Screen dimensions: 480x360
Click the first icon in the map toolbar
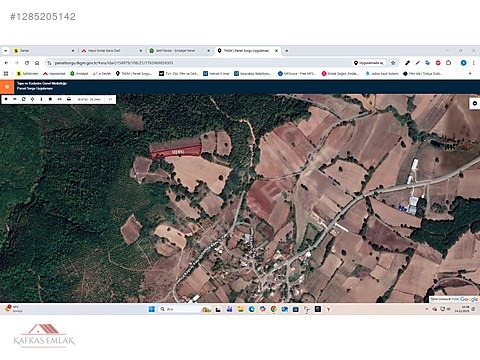coord(6,99)
